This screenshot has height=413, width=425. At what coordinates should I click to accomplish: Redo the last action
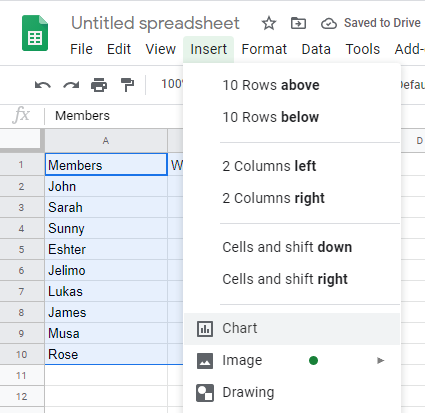[x=71, y=85]
